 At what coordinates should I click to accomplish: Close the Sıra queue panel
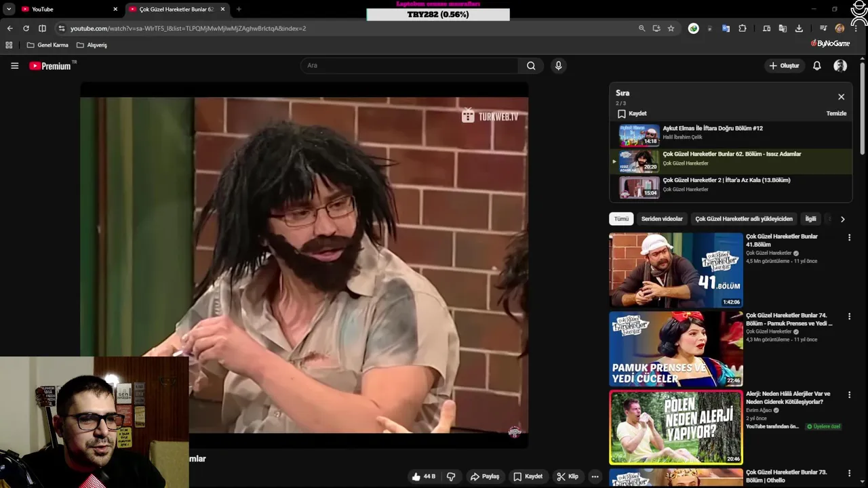pos(841,97)
